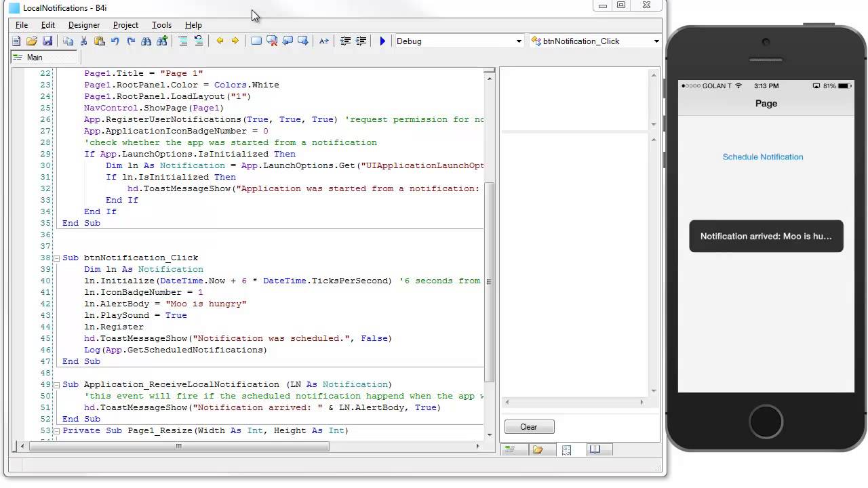Toggle bookmark using the toolbar bookmark icon

coord(256,41)
